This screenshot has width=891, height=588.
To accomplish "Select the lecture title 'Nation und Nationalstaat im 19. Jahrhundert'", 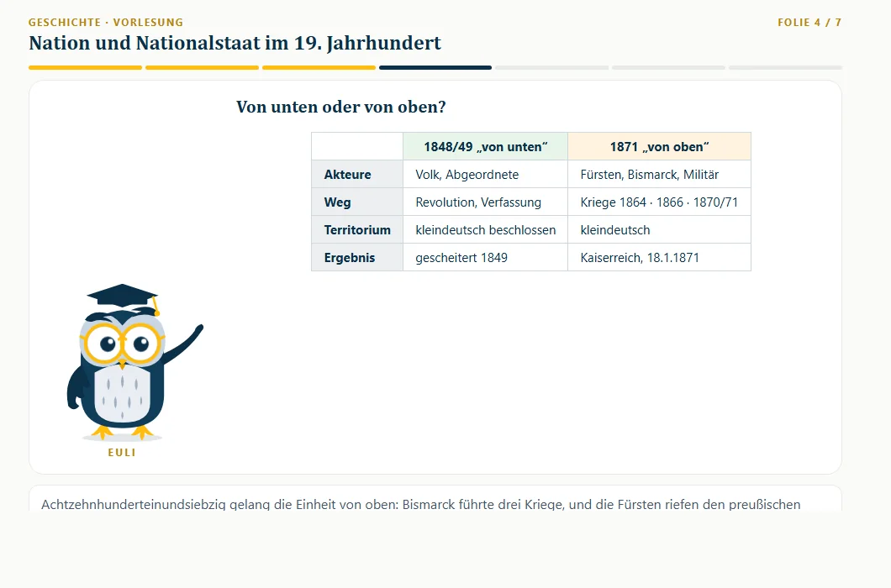I will click(x=235, y=43).
